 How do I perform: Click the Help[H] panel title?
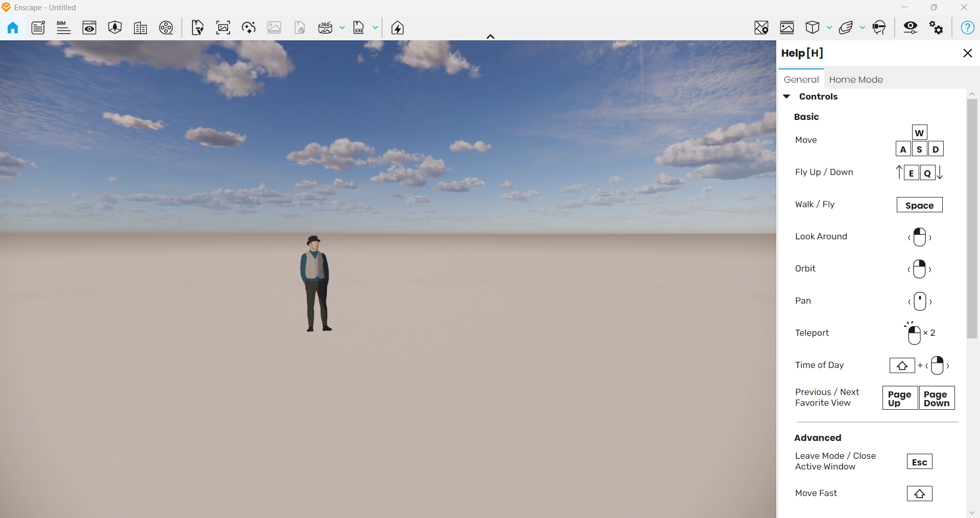click(x=802, y=53)
